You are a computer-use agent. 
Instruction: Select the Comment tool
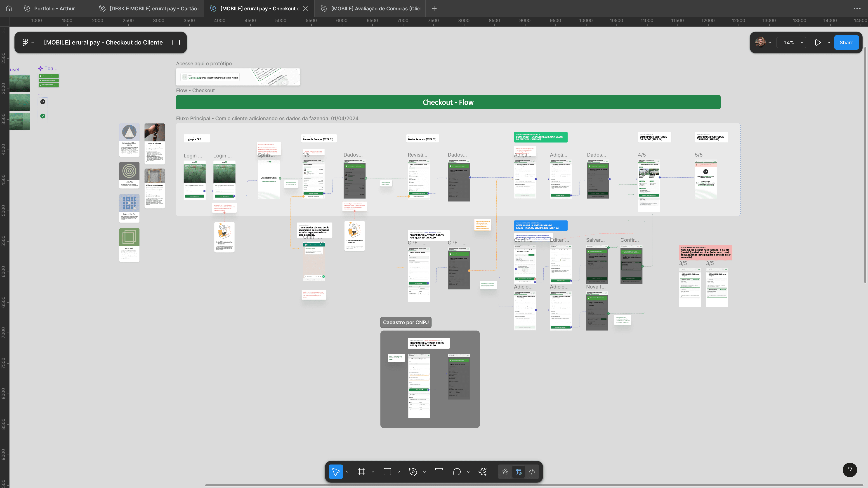pyautogui.click(x=457, y=472)
